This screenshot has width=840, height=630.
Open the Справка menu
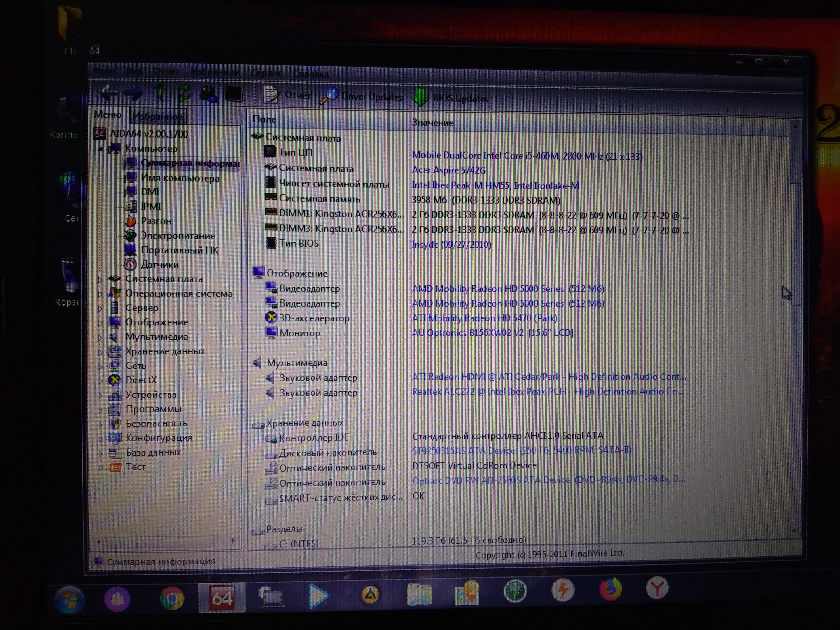click(311, 74)
